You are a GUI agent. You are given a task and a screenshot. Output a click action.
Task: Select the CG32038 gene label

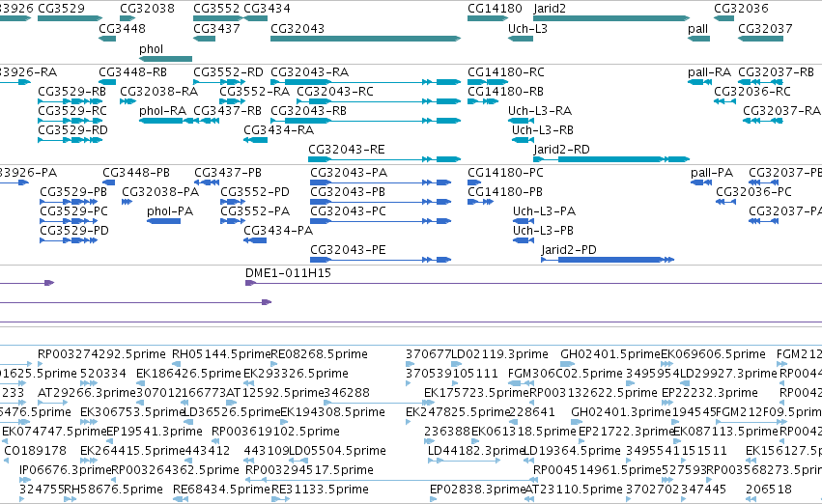click(148, 9)
